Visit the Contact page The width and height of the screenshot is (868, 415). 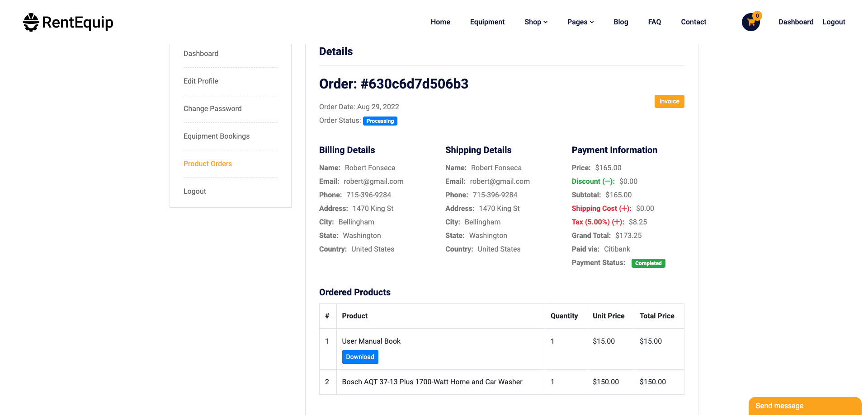point(693,22)
